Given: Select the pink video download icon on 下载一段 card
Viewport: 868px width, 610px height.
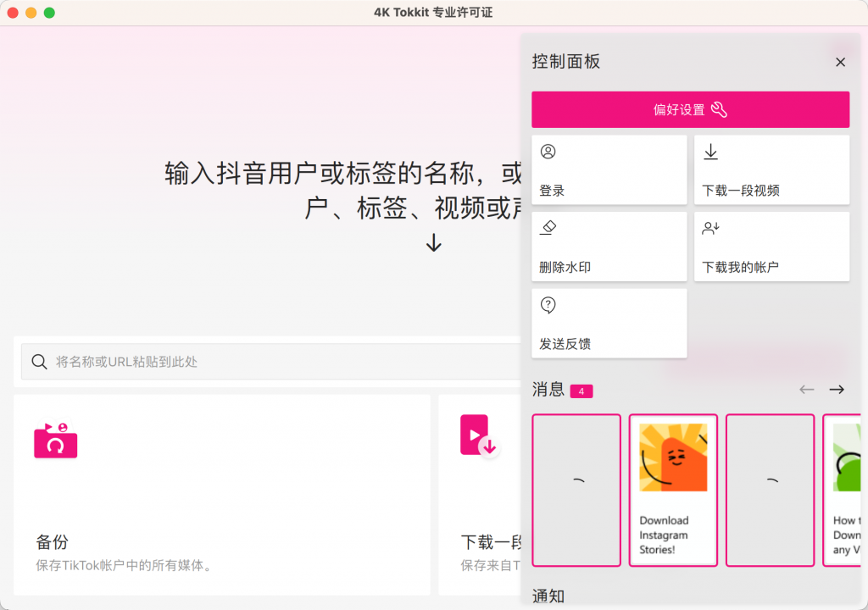Looking at the screenshot, I should (x=481, y=442).
